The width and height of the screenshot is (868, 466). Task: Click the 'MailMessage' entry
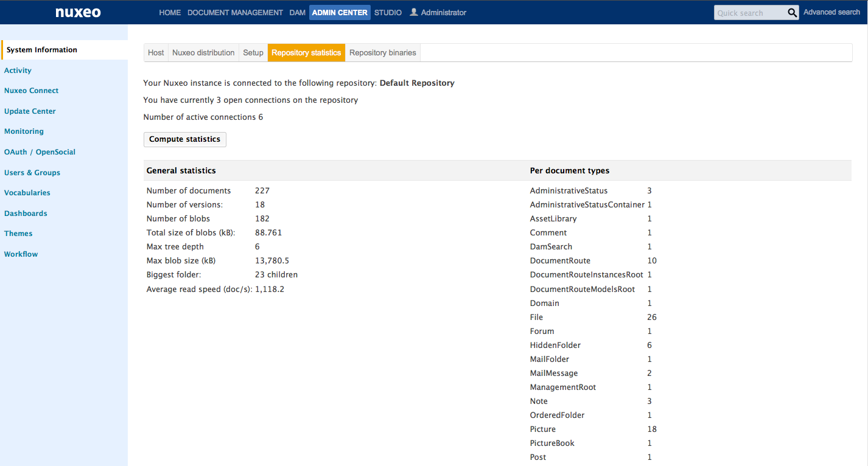(554, 373)
